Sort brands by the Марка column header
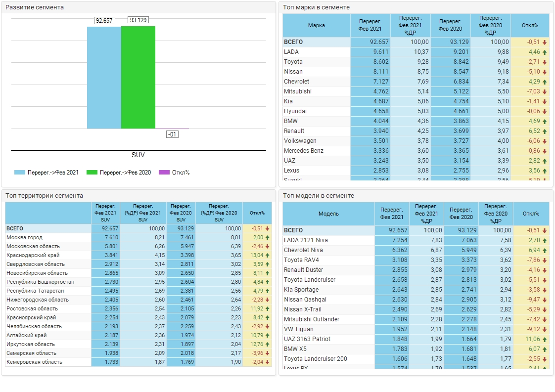Image resolution: width=555 pixels, height=392 pixels. pyautogui.click(x=316, y=25)
